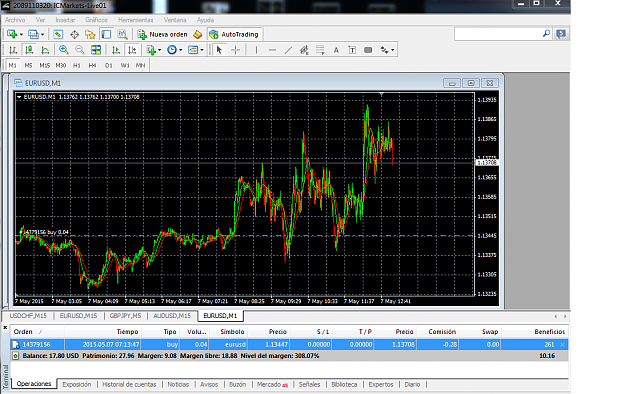Switch to the GBPJPY,M5 chart tab

pyautogui.click(x=126, y=315)
